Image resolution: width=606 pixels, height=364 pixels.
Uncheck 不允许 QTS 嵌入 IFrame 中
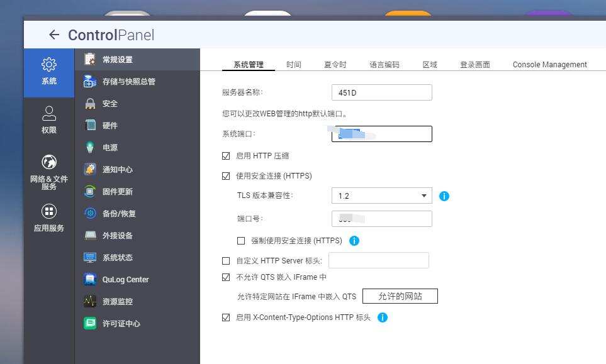pyautogui.click(x=225, y=277)
